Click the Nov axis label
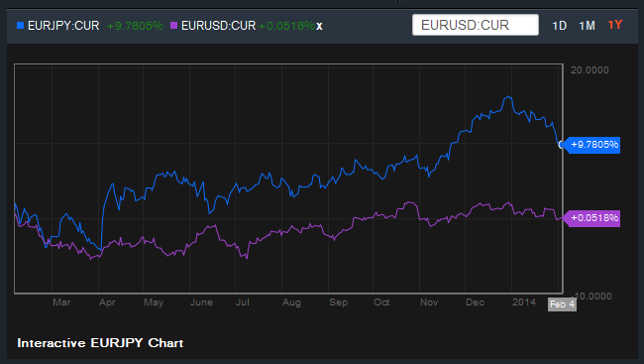The height and width of the screenshot is (364, 644). [429, 303]
